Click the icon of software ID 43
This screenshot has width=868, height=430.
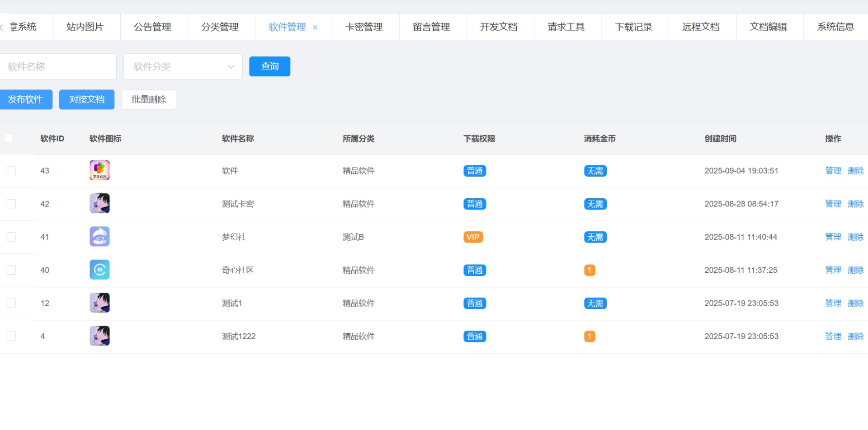pyautogui.click(x=99, y=170)
